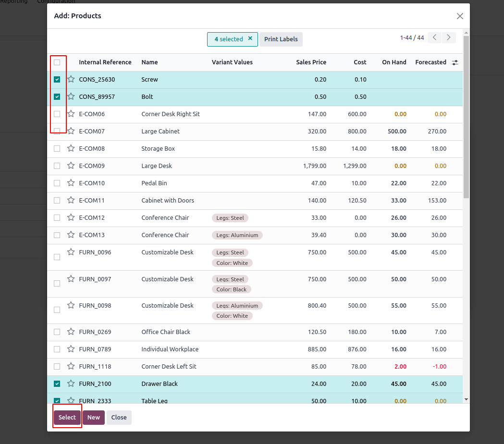This screenshot has width=504, height=444.
Task: Star the Office Chair Black product
Action: [71, 332]
